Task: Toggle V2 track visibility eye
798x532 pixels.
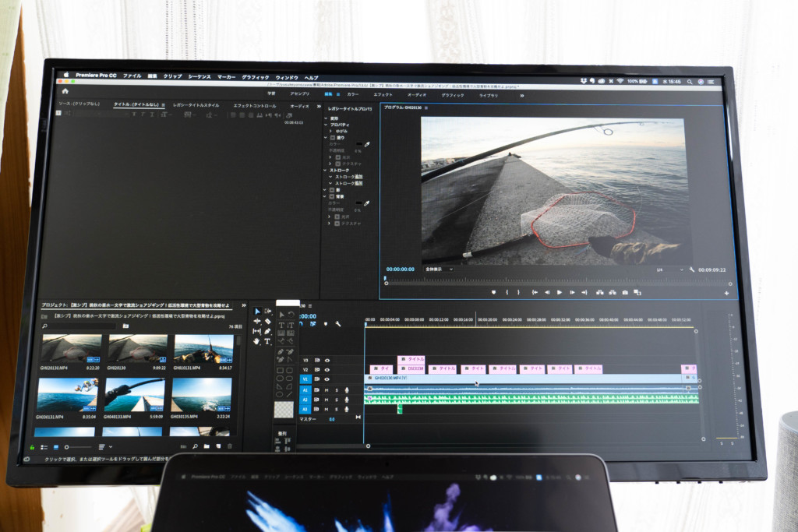Action: tap(327, 369)
